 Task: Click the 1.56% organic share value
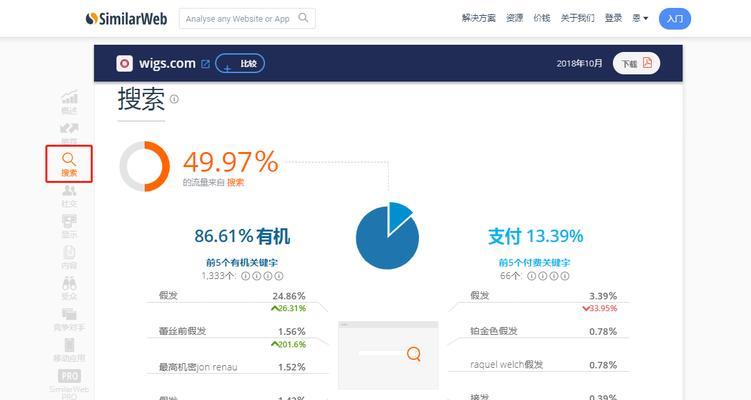click(x=291, y=331)
